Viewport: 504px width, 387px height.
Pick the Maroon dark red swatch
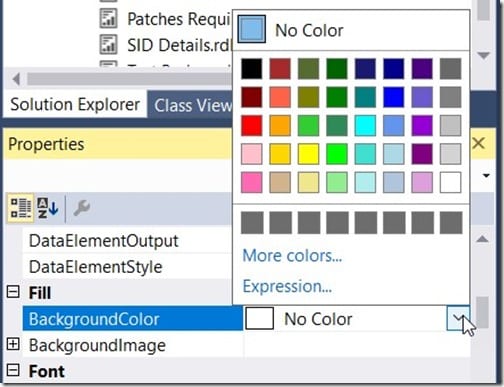(x=252, y=97)
